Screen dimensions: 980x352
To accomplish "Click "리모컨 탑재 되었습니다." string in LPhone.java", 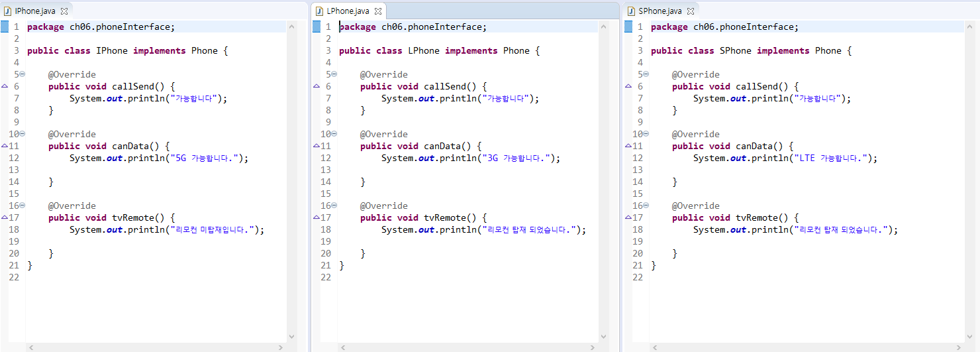I will [529, 229].
